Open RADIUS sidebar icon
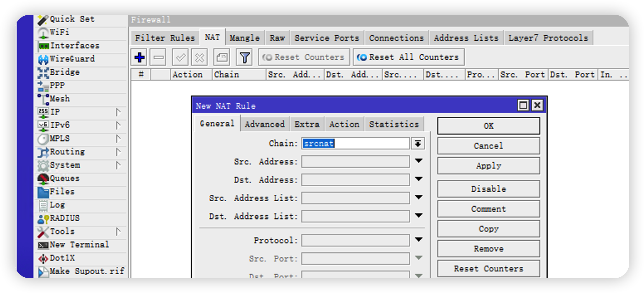 click(43, 219)
